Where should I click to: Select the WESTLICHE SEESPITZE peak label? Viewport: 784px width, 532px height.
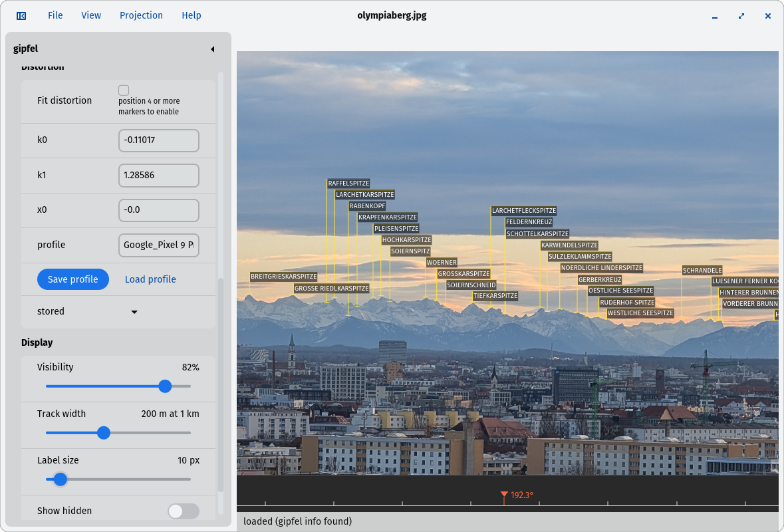[x=640, y=313]
